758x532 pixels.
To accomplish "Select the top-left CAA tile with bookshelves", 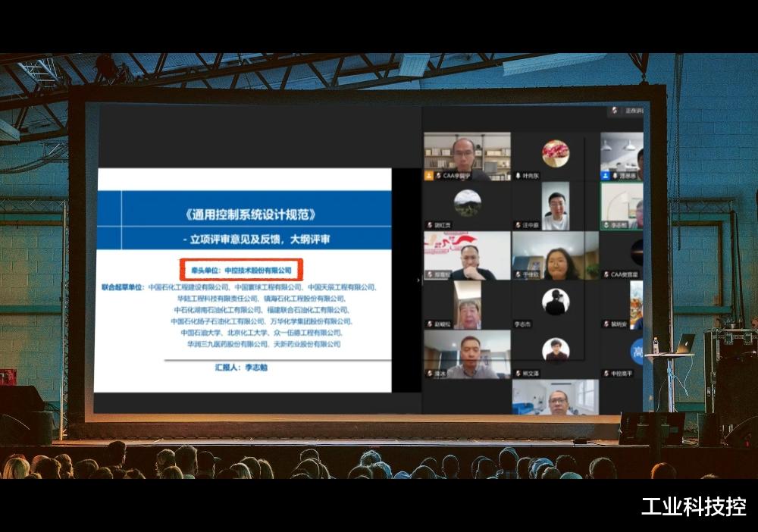I will [x=467, y=156].
